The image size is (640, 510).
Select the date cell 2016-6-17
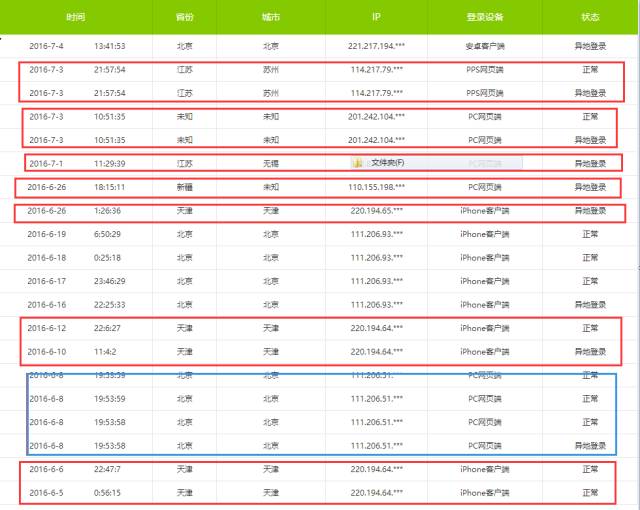tap(47, 281)
